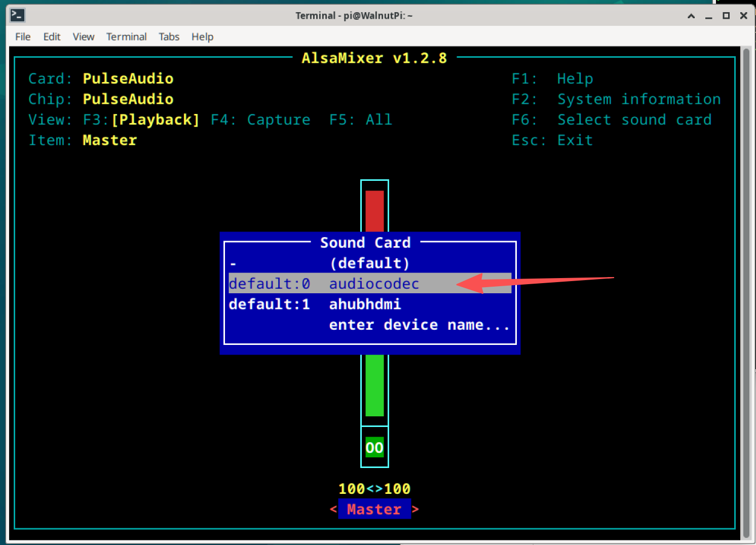Viewport: 756px width, 545px height.
Task: Select the "default:1 ahubhdmi" sound card
Action: pyautogui.click(x=370, y=304)
